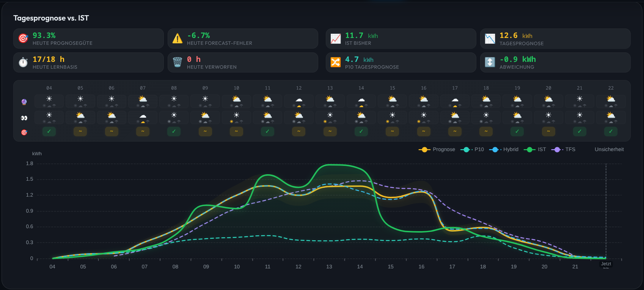This screenshot has height=290, width=644.
Task: Click the P10 TAGESPROGNOSE label
Action: [x=372, y=67]
